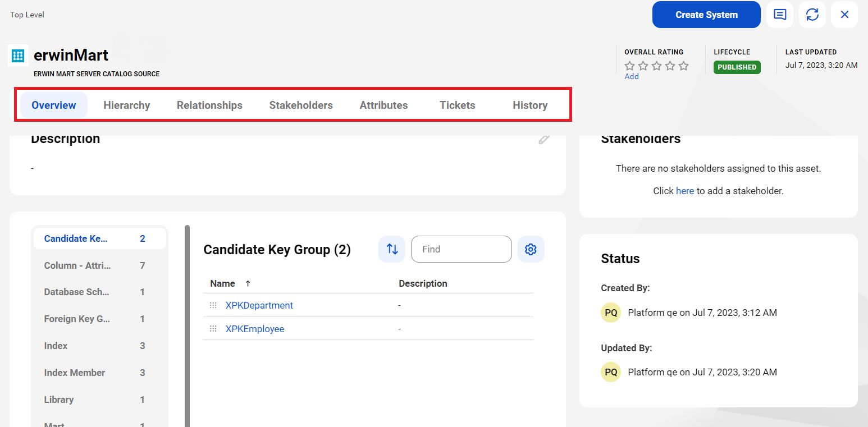Click the PQ avatar under Updated By
868x427 pixels.
tap(611, 372)
